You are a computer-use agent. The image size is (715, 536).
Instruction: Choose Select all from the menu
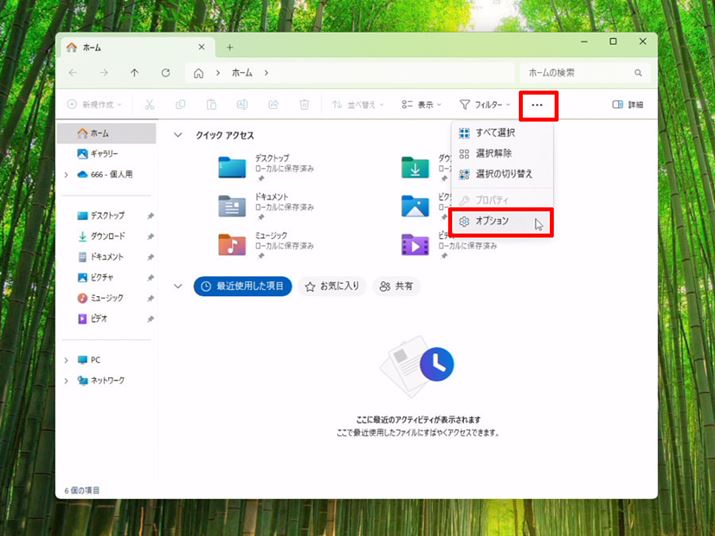tap(495, 133)
